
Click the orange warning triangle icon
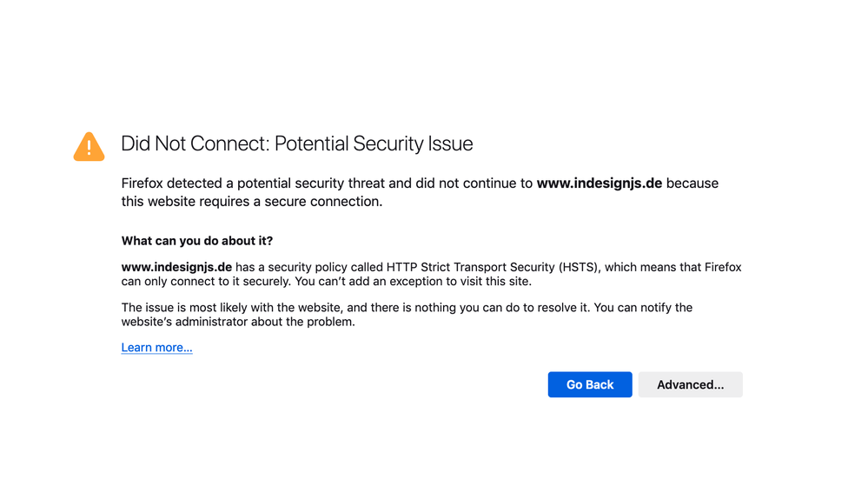coord(89,146)
